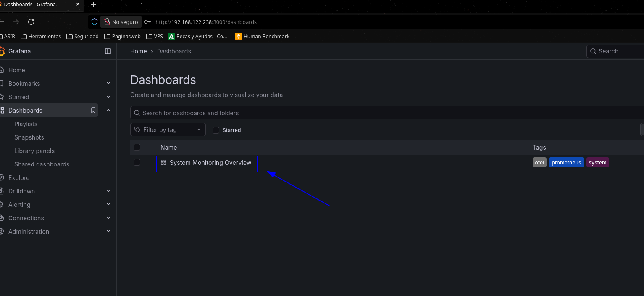Filter by the prometheus tag

pos(566,163)
